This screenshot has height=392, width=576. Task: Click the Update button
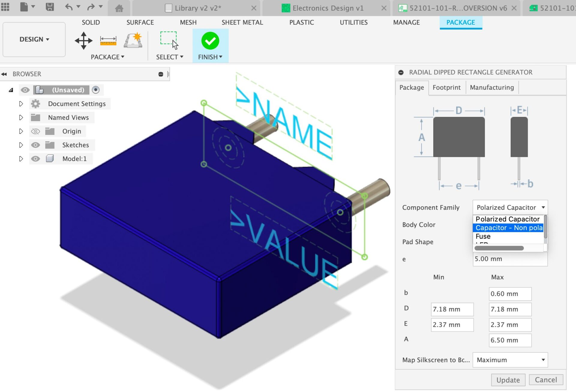coord(508,380)
